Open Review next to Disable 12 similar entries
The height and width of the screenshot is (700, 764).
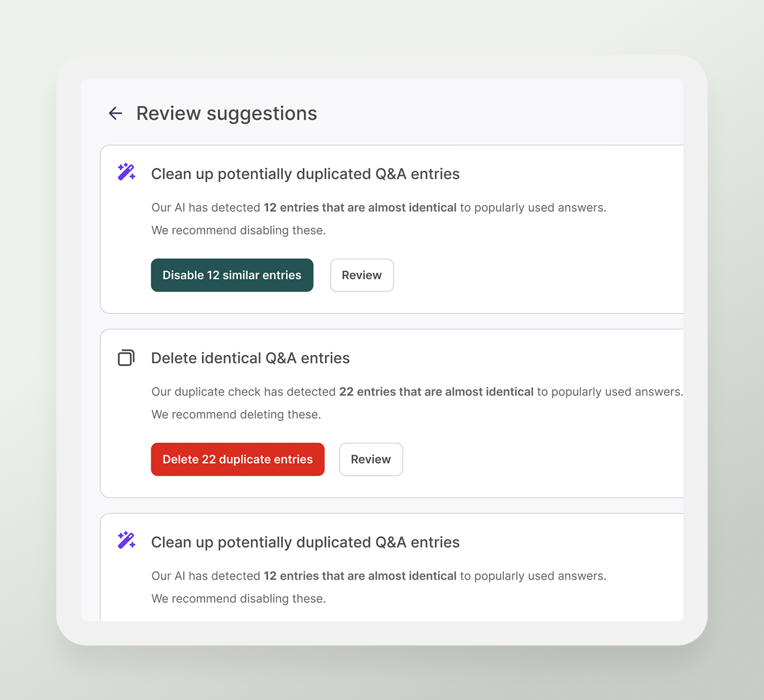click(362, 275)
